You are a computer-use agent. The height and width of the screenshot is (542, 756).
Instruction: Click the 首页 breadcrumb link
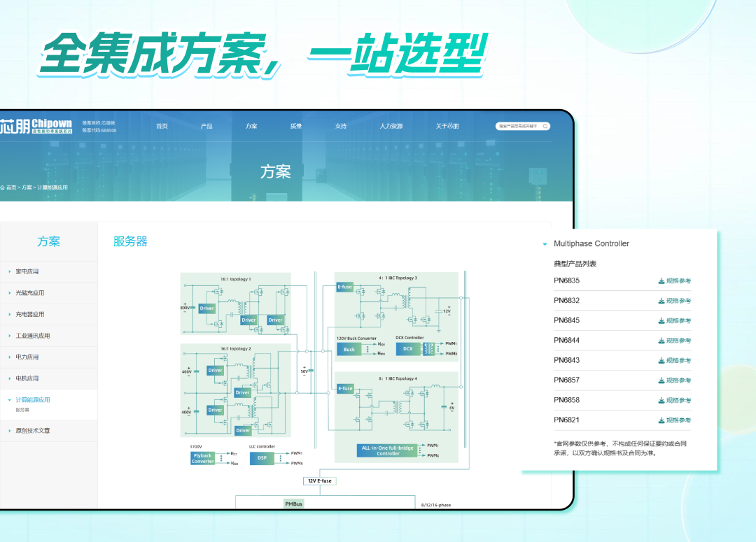(11, 187)
